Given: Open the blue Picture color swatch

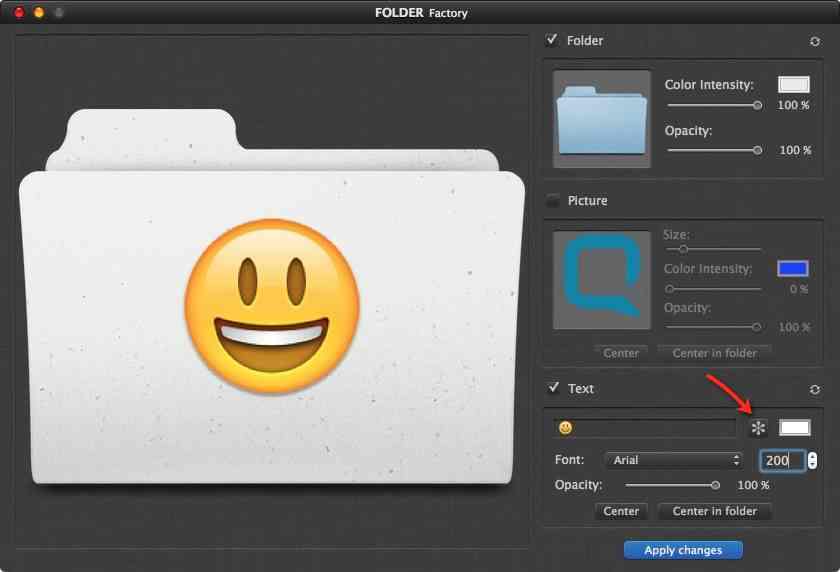Looking at the screenshot, I should click(x=793, y=268).
